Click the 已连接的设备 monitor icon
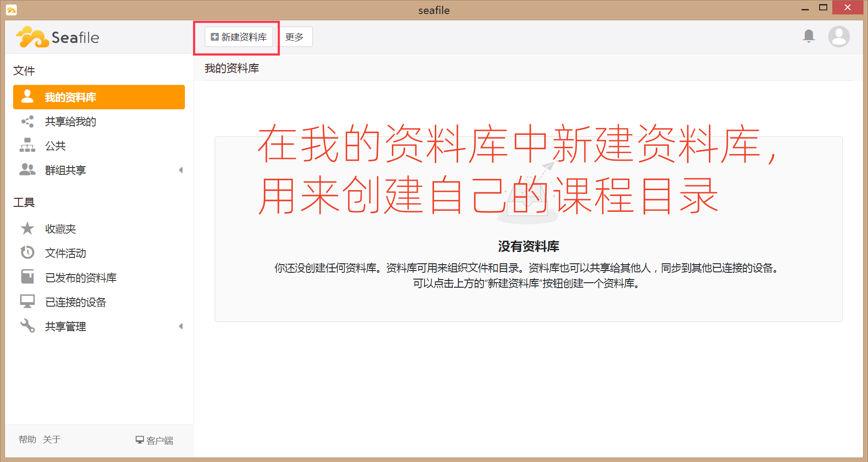This screenshot has width=868, height=462. click(x=27, y=301)
